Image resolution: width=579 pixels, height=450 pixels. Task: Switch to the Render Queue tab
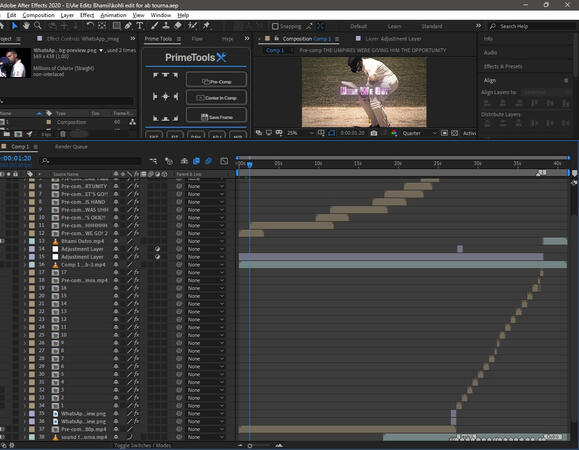(x=71, y=147)
